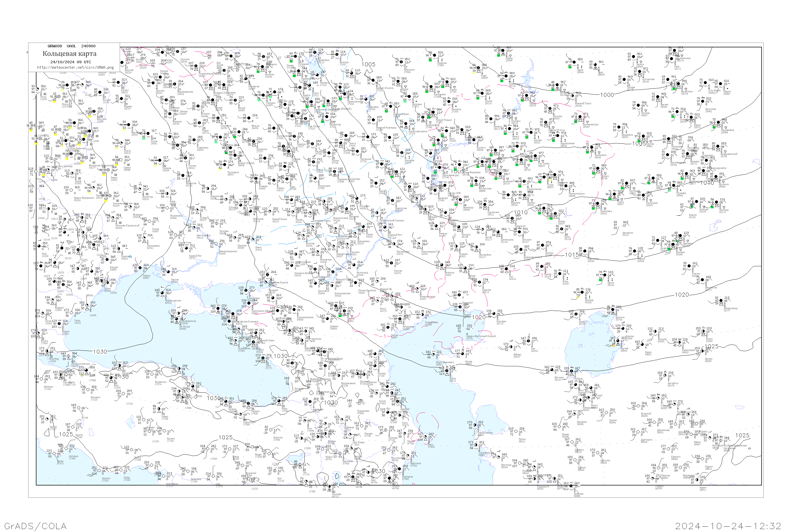Click the Каунас 26629 station label

(x=124, y=91)
